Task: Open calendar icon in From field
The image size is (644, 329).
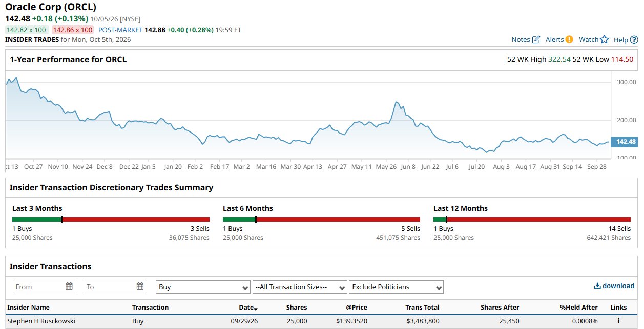Action: tap(69, 287)
